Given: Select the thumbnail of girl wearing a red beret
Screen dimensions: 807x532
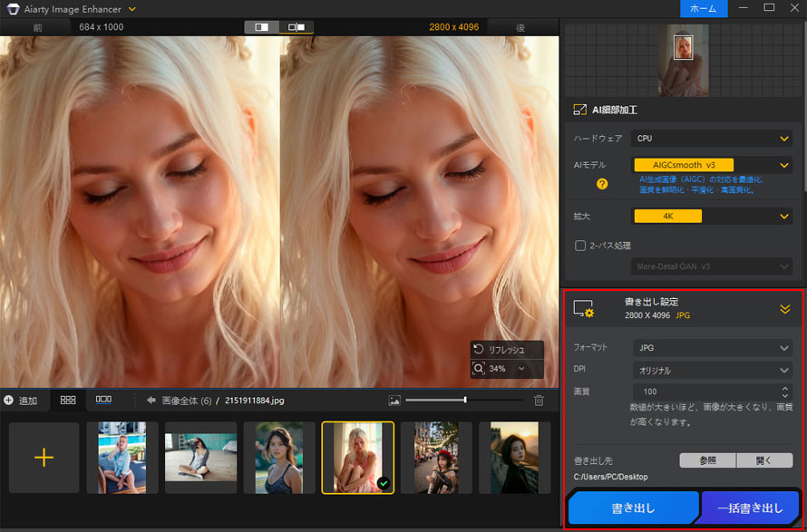Looking at the screenshot, I should (436, 457).
